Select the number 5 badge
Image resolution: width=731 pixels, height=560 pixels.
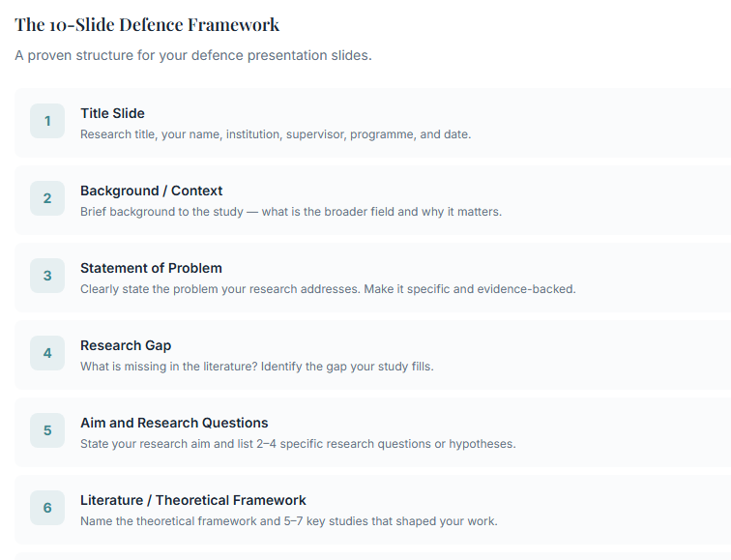pyautogui.click(x=47, y=430)
